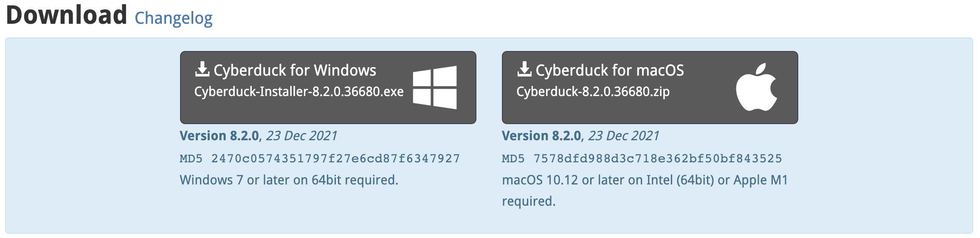This screenshot has height=238, width=980.
Task: Click download arrow icon beside Cyberduck for Windows
Action: pyautogui.click(x=202, y=69)
